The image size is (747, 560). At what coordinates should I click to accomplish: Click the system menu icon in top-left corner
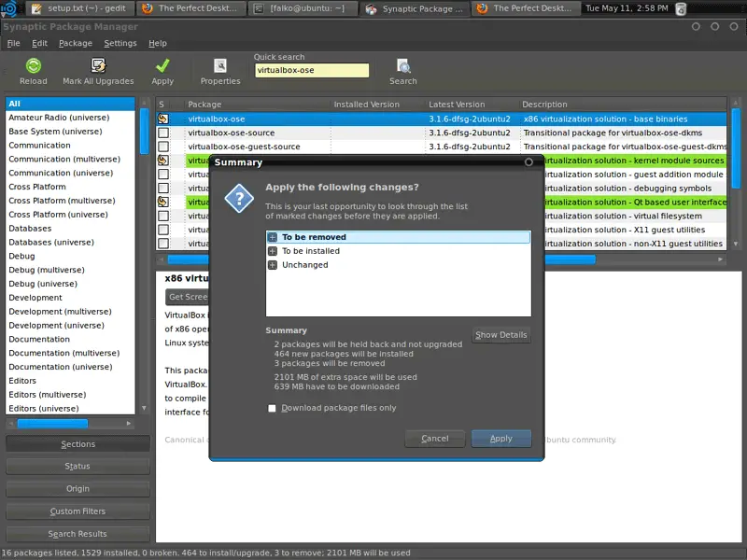pyautogui.click(x=8, y=8)
